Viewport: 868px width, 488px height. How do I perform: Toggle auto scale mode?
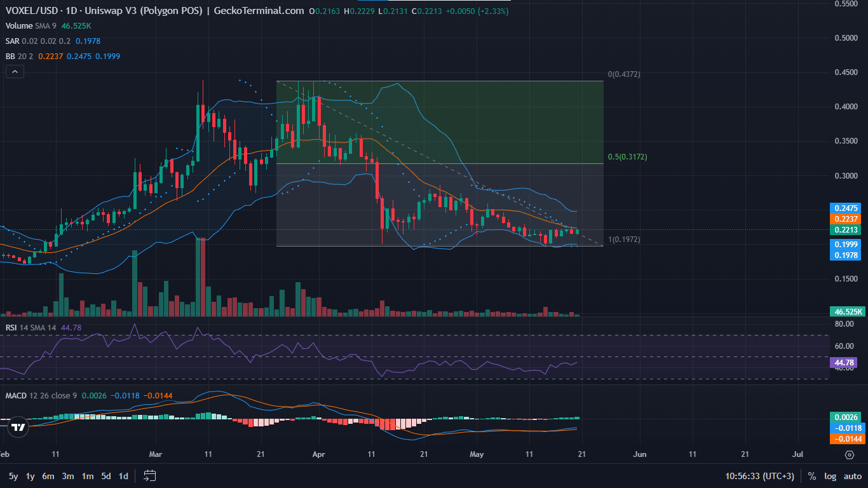852,476
